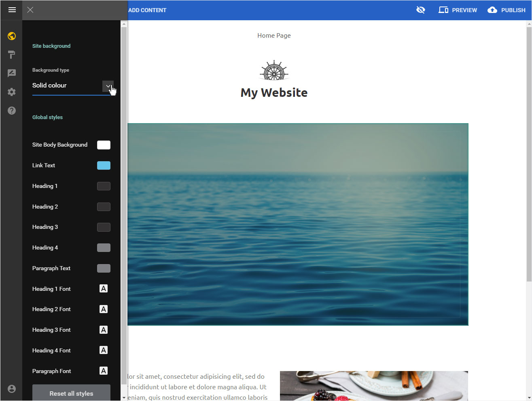Click the panel scrollbar up arrow
This screenshot has height=401, width=532.
tap(124, 23)
